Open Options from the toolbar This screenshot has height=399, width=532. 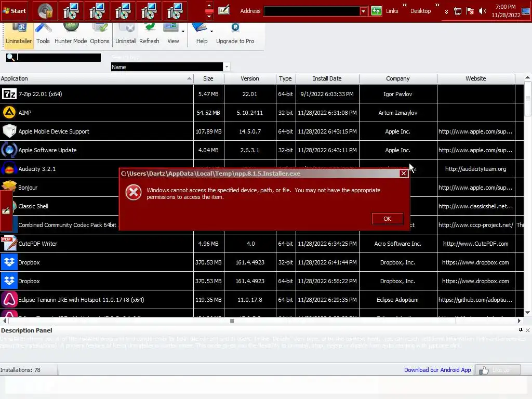99,35
